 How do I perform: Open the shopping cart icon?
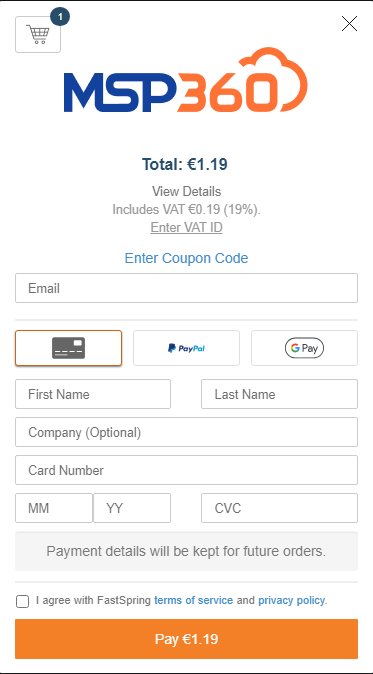pyautogui.click(x=38, y=34)
